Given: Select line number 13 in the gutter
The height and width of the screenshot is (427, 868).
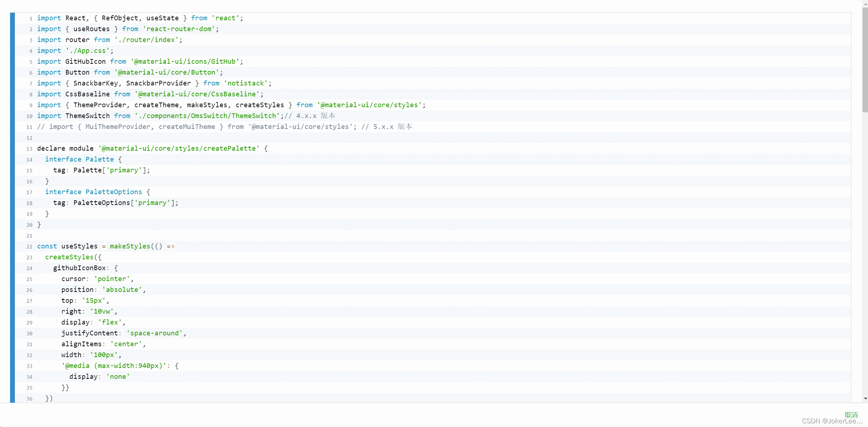Looking at the screenshot, I should [29, 149].
